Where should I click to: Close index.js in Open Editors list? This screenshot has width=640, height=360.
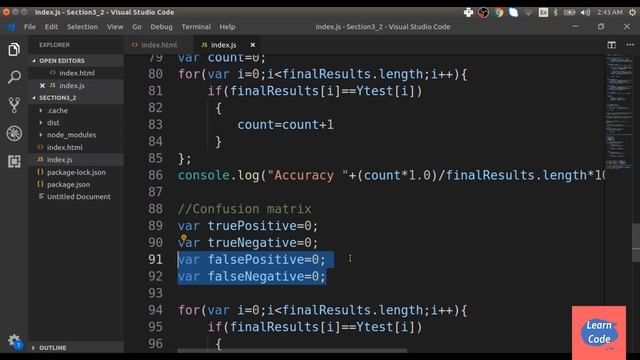coord(42,85)
